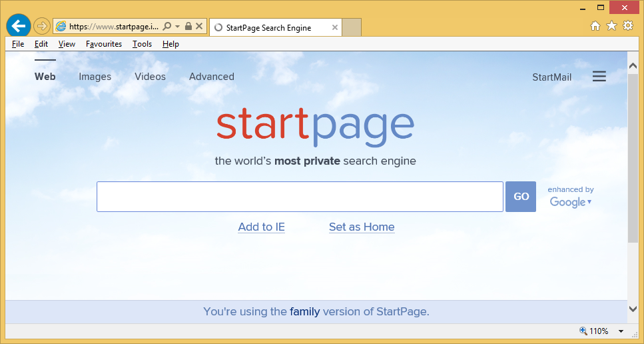The image size is (644, 344).
Task: Click the scrollbar down arrow
Action: pos(633,309)
